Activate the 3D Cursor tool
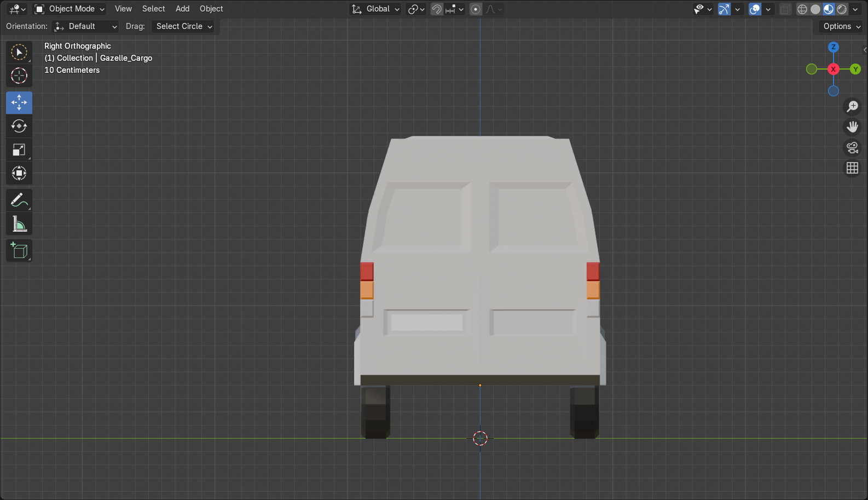The image size is (868, 500). click(19, 76)
